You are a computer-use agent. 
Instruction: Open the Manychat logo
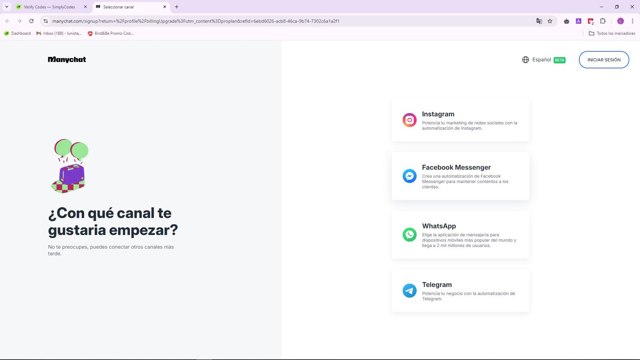point(67,60)
